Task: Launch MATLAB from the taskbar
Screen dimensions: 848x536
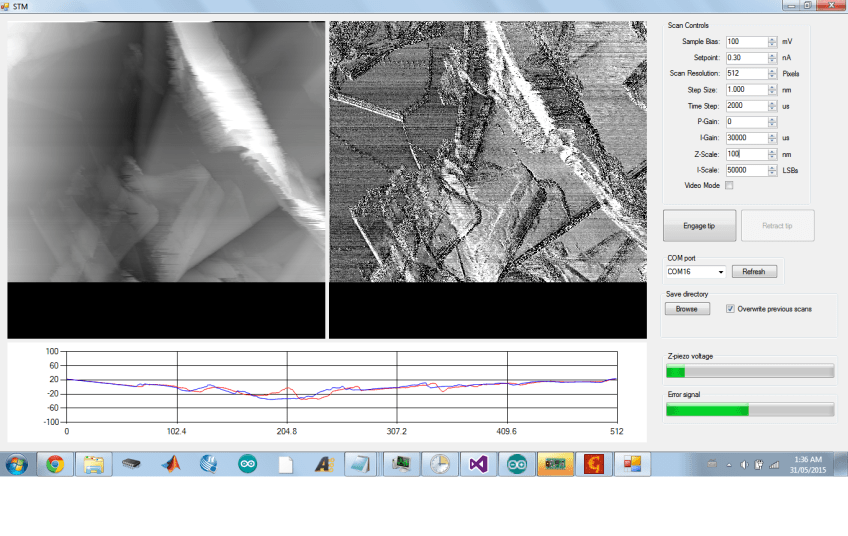Action: [171, 464]
